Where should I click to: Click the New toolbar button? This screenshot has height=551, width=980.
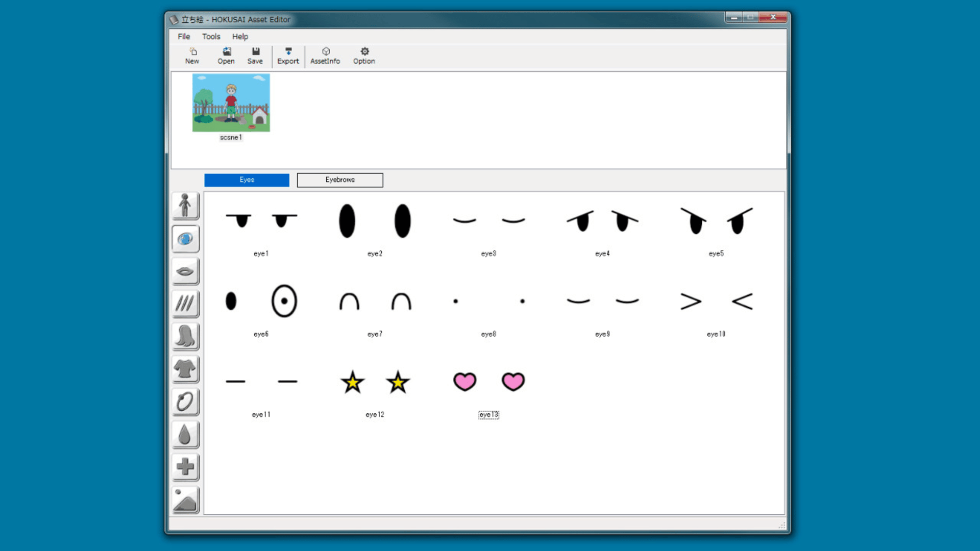[x=192, y=56]
